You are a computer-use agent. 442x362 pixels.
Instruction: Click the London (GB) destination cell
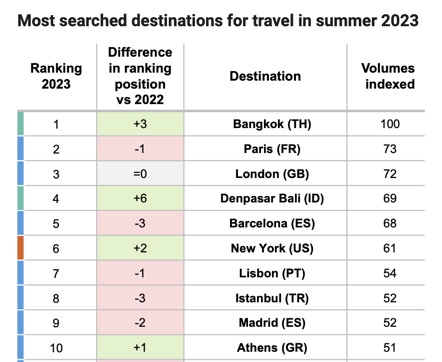coord(265,174)
